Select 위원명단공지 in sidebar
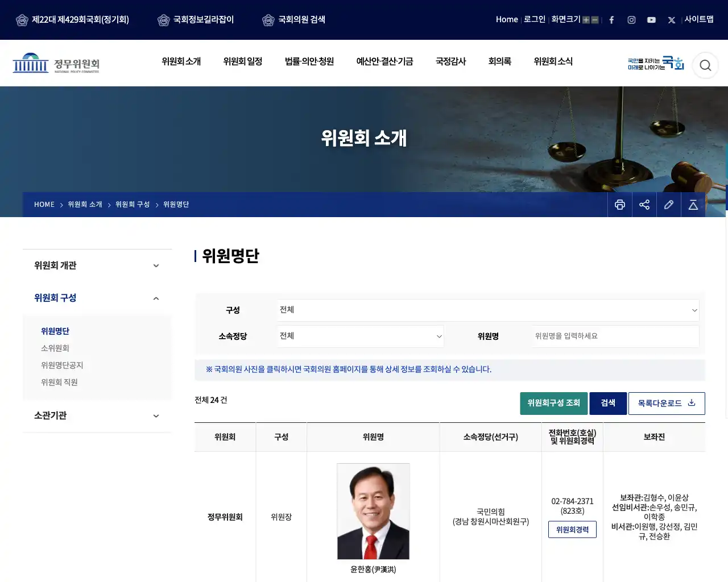 pyautogui.click(x=62, y=365)
